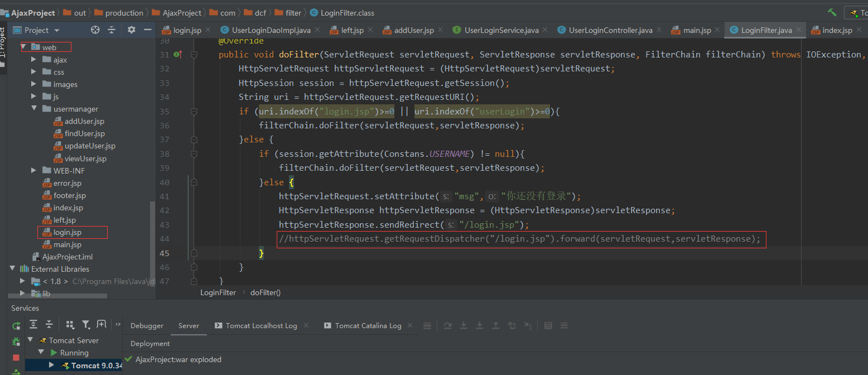Image resolution: width=868 pixels, height=375 pixels.
Task: Click Evaluate Expression calculator icon
Action: pos(548,325)
